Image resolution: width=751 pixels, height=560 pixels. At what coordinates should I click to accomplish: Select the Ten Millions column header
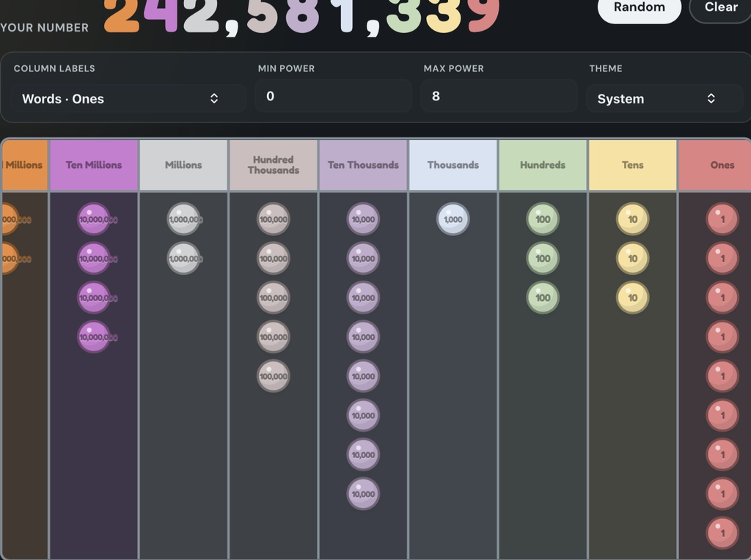[x=94, y=165]
